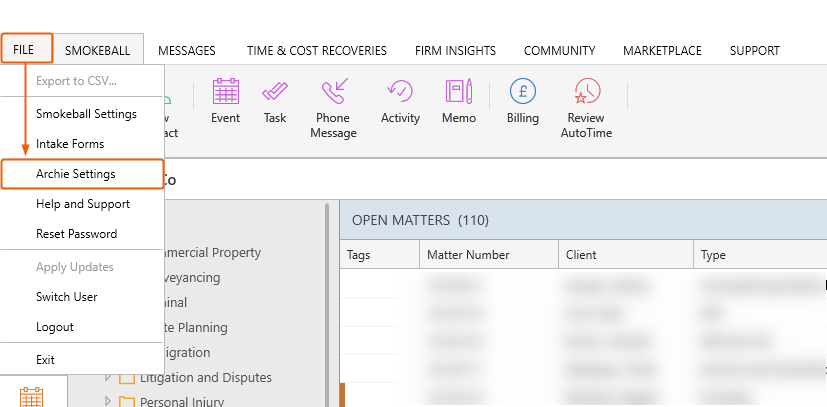Select Help and Support menu item

point(82,204)
